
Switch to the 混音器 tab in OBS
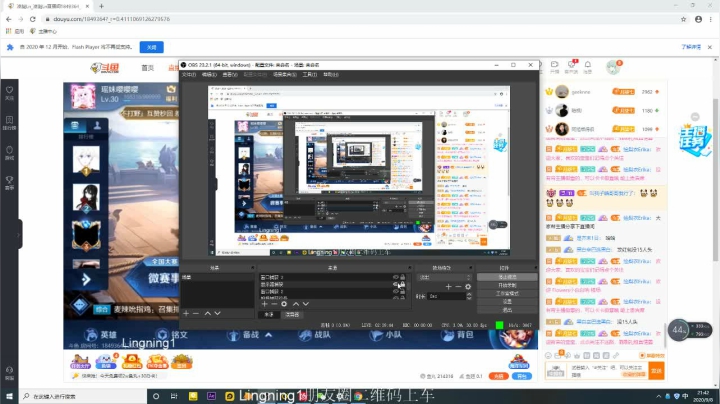coord(292,314)
